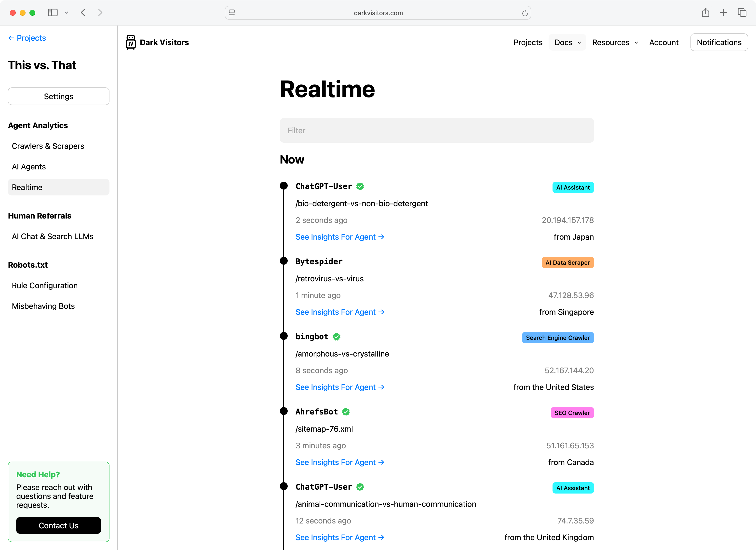Viewport: 756px width, 550px height.
Task: Open the Docs dropdown
Action: point(567,42)
